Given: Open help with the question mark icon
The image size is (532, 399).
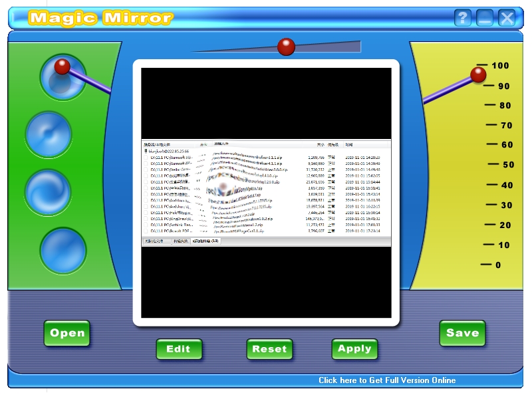Looking at the screenshot, I should click(x=462, y=17).
